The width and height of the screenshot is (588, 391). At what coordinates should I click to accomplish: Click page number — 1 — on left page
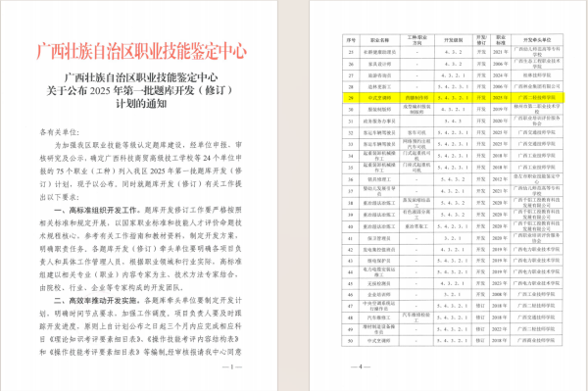coord(232,367)
